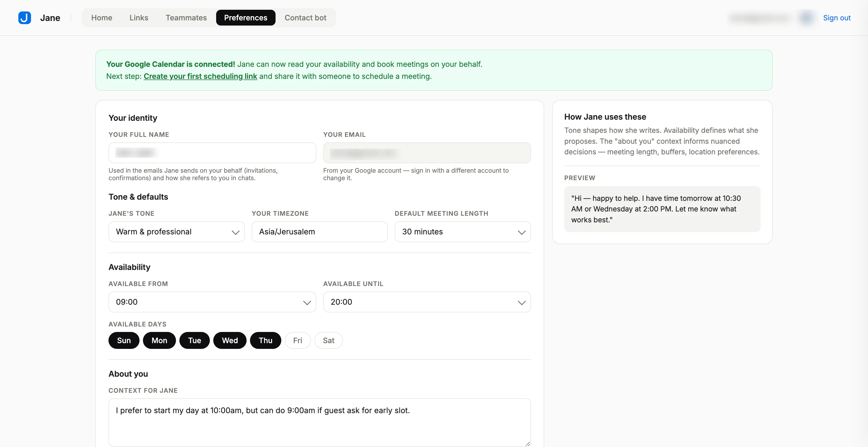Focus the Your Full Name field
The height and width of the screenshot is (447, 868).
pyautogui.click(x=212, y=153)
